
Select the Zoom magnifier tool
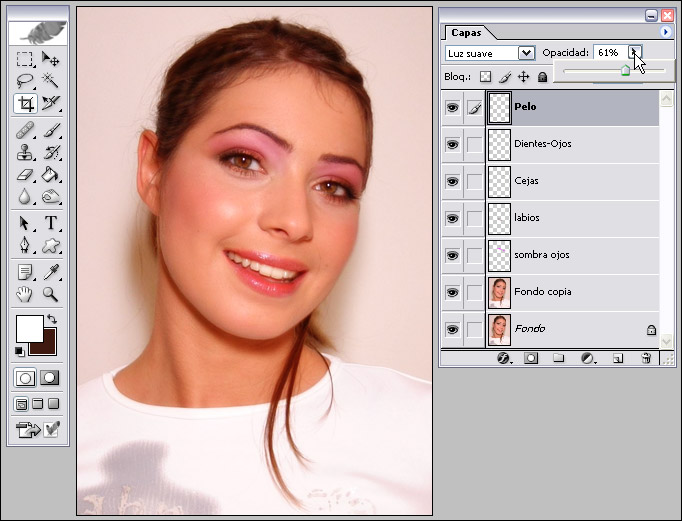click(x=50, y=294)
